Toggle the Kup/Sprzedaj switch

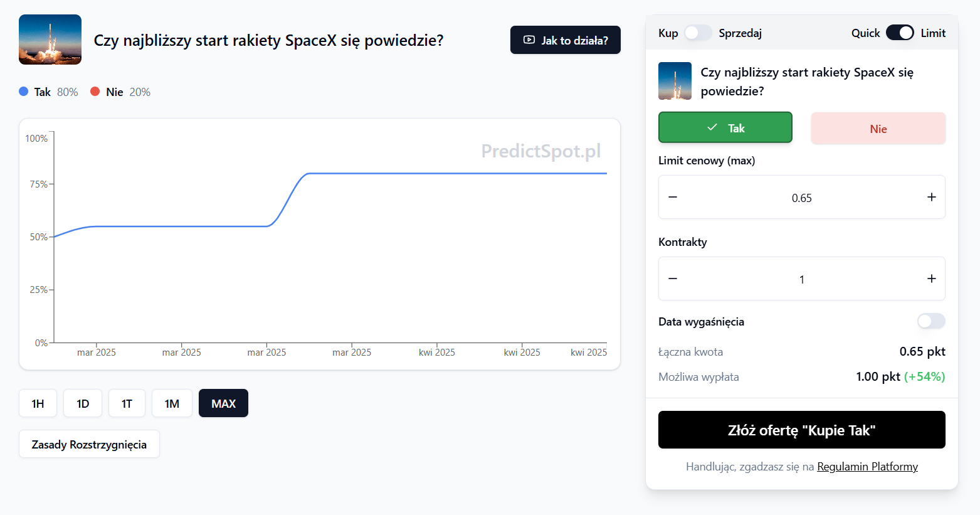pos(698,33)
